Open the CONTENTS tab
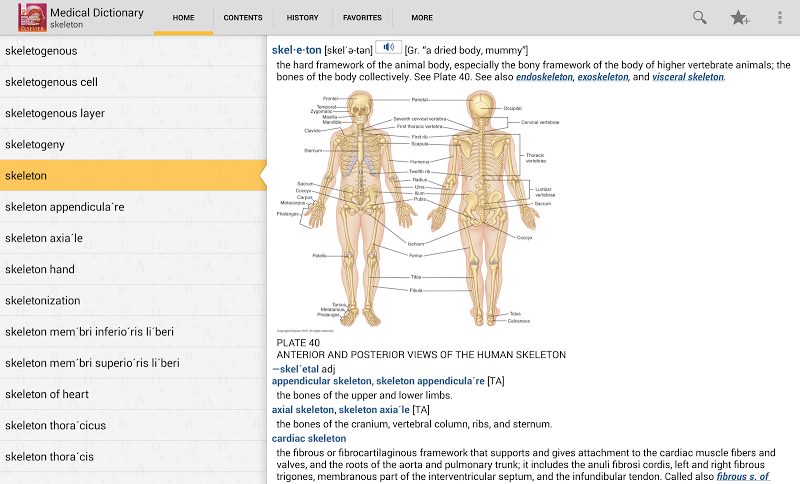Screen dimensions: 800x484 (x=243, y=17)
